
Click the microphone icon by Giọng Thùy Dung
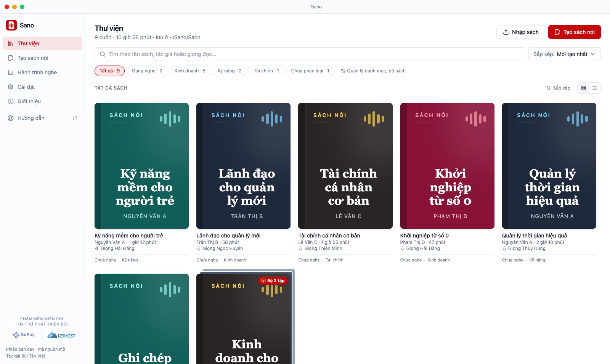point(504,249)
